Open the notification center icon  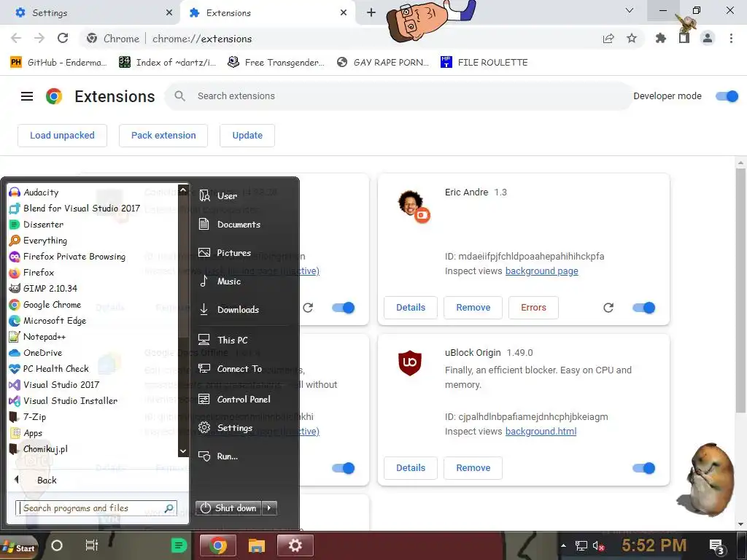(716, 547)
